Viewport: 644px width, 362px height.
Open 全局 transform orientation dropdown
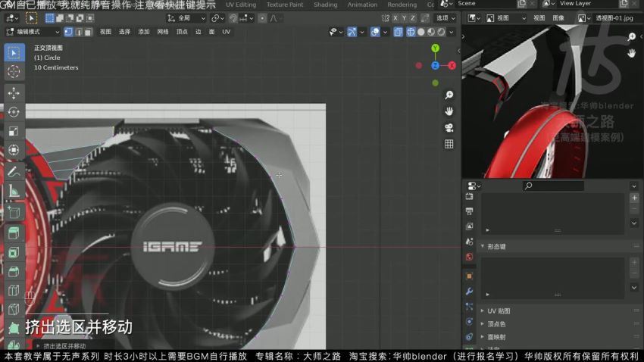[186, 18]
